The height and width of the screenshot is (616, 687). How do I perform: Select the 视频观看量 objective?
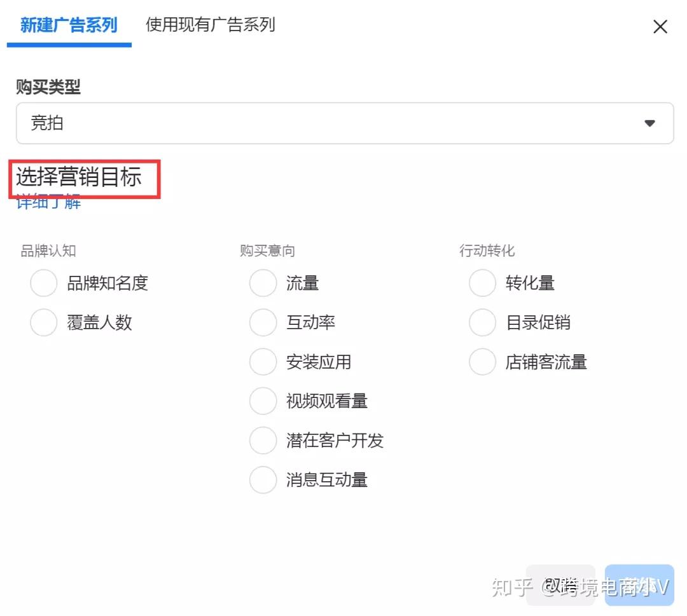(263, 401)
